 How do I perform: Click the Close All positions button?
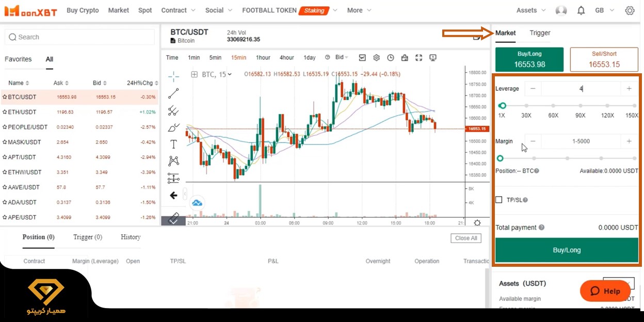click(x=465, y=238)
